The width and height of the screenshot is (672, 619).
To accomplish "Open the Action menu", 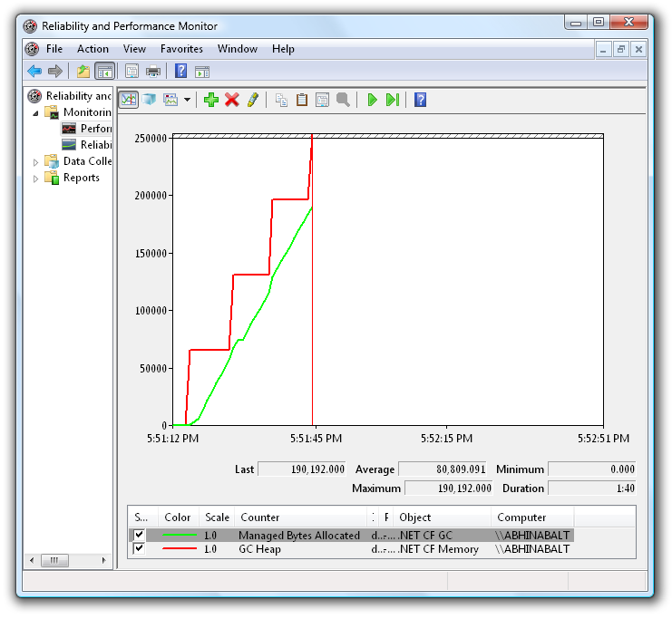I will 93,49.
